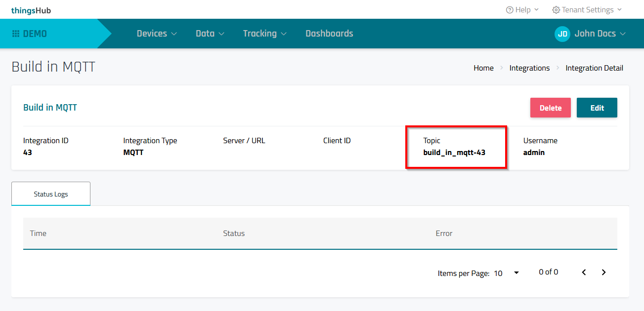Click the JD user avatar
Image resolution: width=644 pixels, height=311 pixels.
[x=562, y=34]
